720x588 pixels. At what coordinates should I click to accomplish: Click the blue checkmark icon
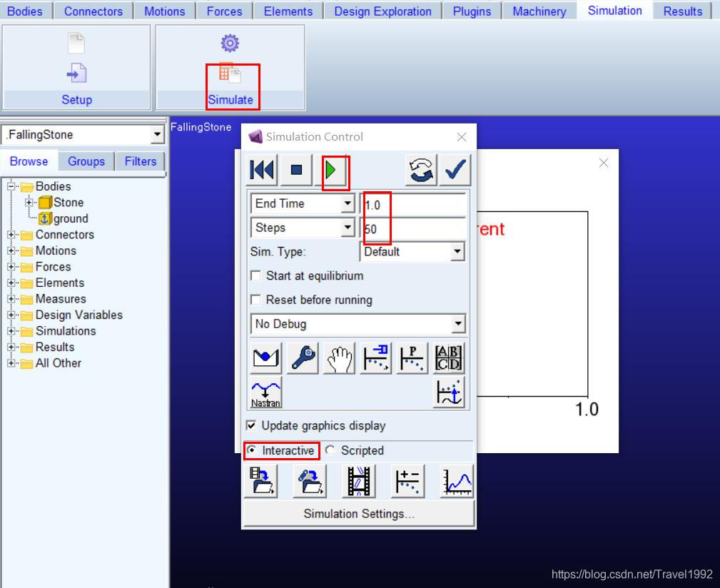tap(455, 170)
